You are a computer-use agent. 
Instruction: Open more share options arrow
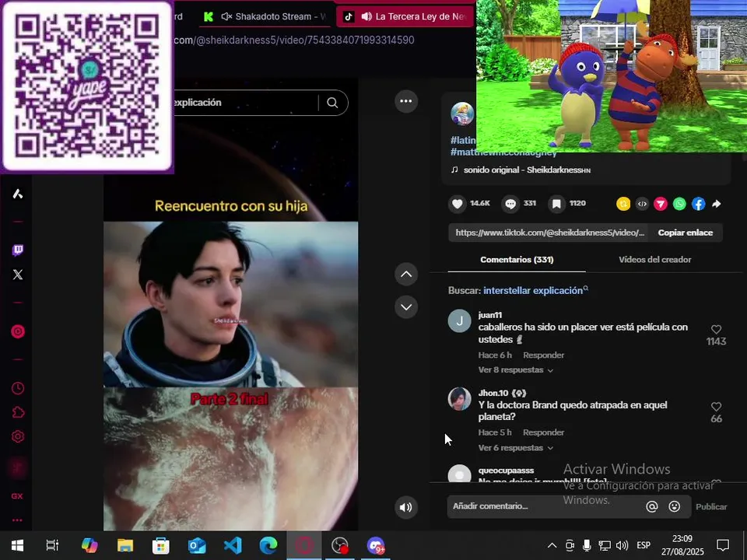click(x=717, y=204)
